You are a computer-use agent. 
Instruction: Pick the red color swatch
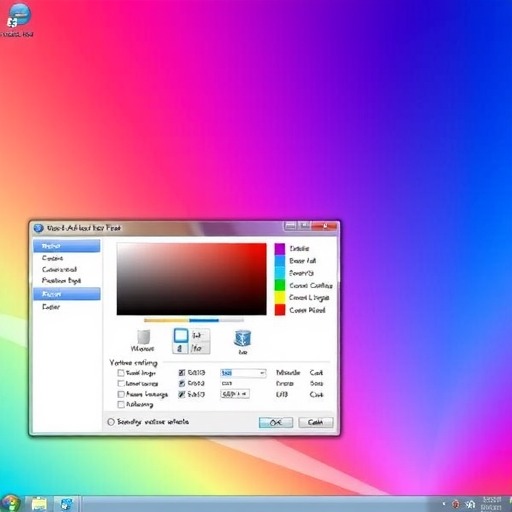280,310
